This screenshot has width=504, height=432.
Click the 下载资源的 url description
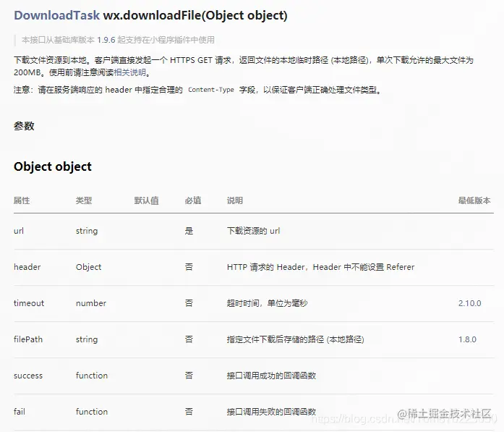click(x=254, y=231)
